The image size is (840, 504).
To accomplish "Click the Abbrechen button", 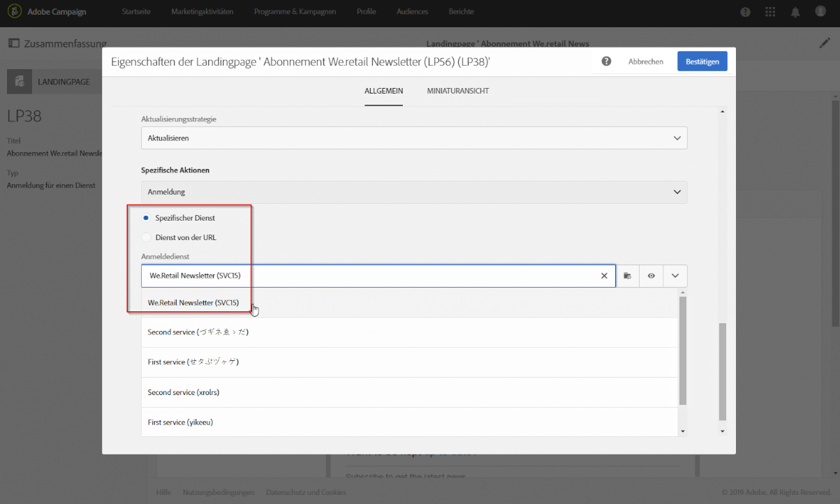I will tap(646, 61).
